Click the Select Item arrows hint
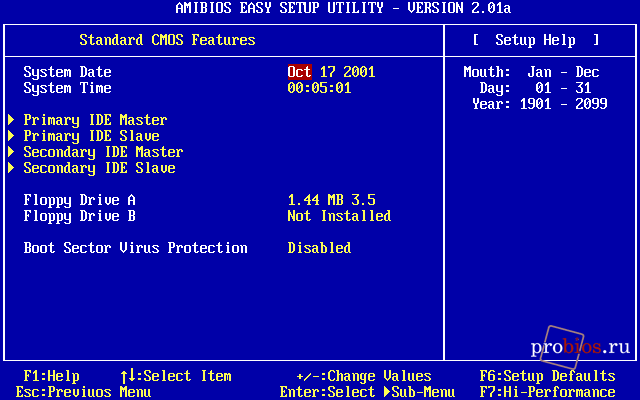Viewport: 640px width, 400px height. pyautogui.click(x=176, y=376)
